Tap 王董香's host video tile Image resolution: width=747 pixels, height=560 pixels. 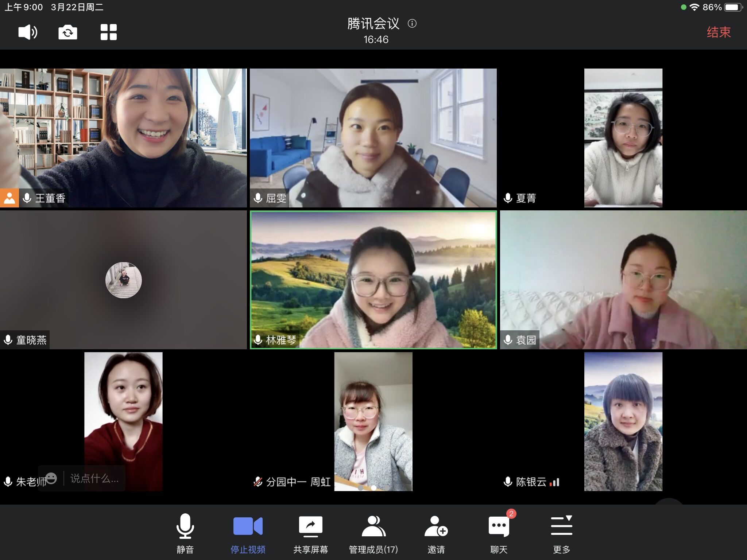tap(123, 138)
